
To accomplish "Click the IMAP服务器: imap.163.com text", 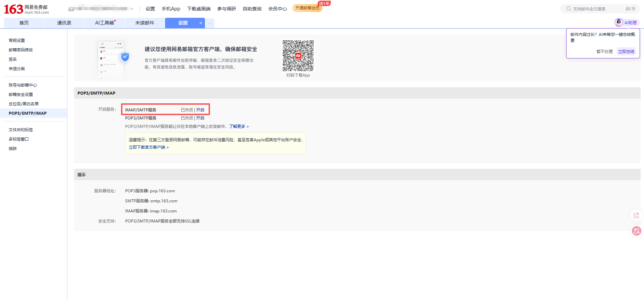I will pos(151,211).
